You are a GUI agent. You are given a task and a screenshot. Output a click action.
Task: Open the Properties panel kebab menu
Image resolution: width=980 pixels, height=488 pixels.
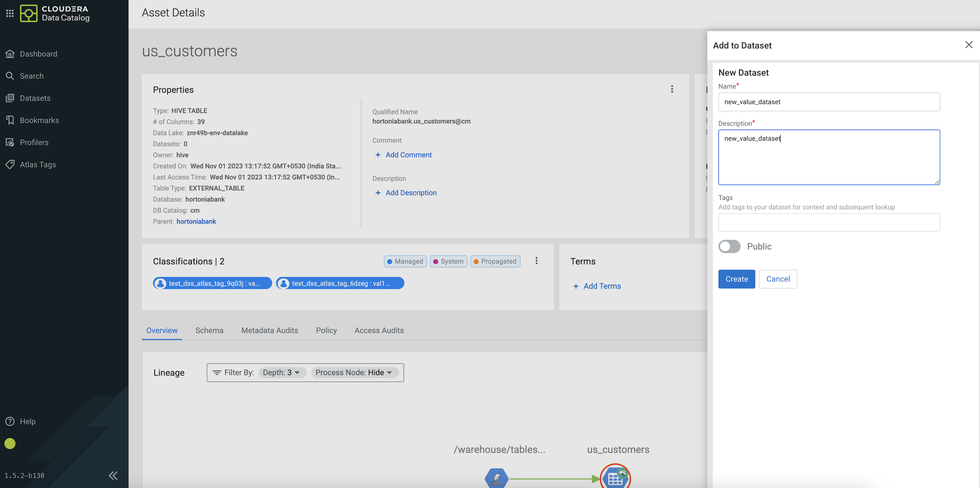[x=672, y=89]
